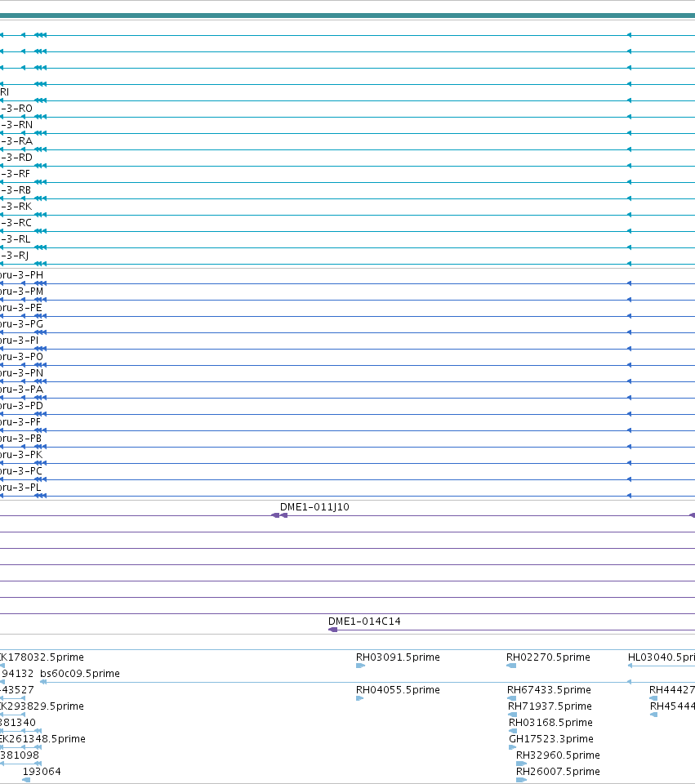This screenshot has width=695, height=784.
Task: Select the purple arrowhead under DME1-014C14
Action: coord(333,630)
